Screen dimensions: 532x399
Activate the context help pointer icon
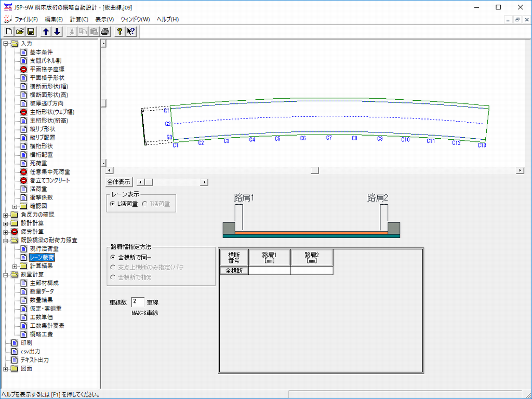pos(130,31)
